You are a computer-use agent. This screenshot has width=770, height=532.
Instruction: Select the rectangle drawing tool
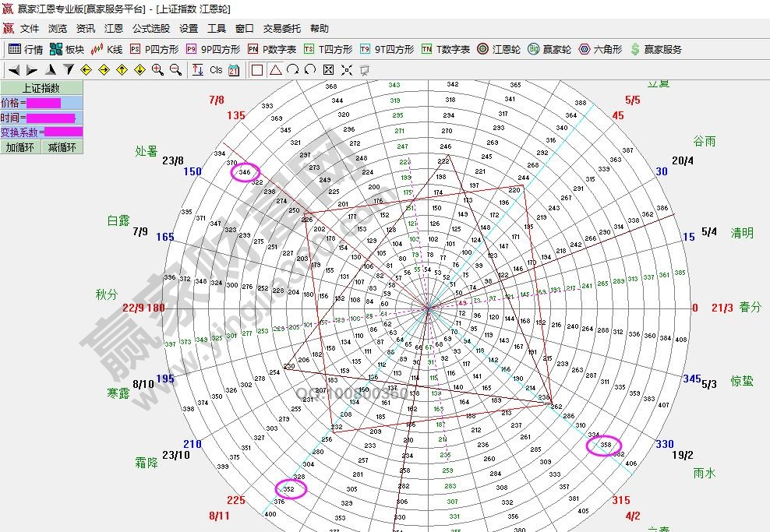tap(257, 70)
